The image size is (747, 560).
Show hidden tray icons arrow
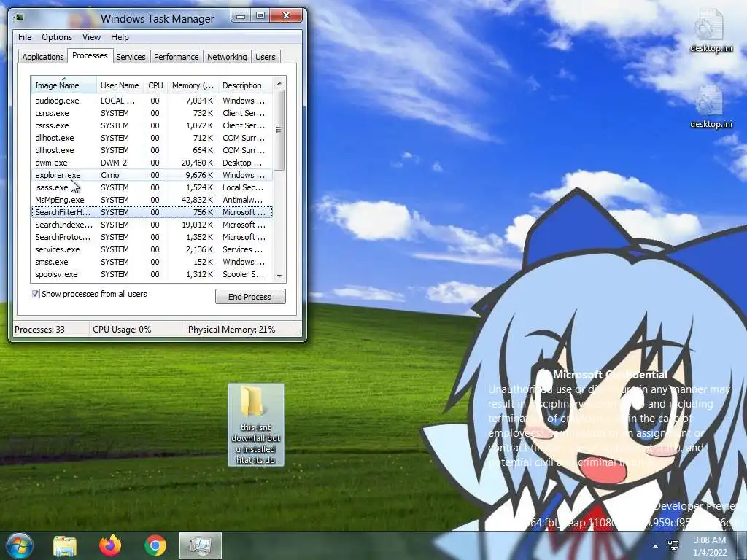pos(656,546)
